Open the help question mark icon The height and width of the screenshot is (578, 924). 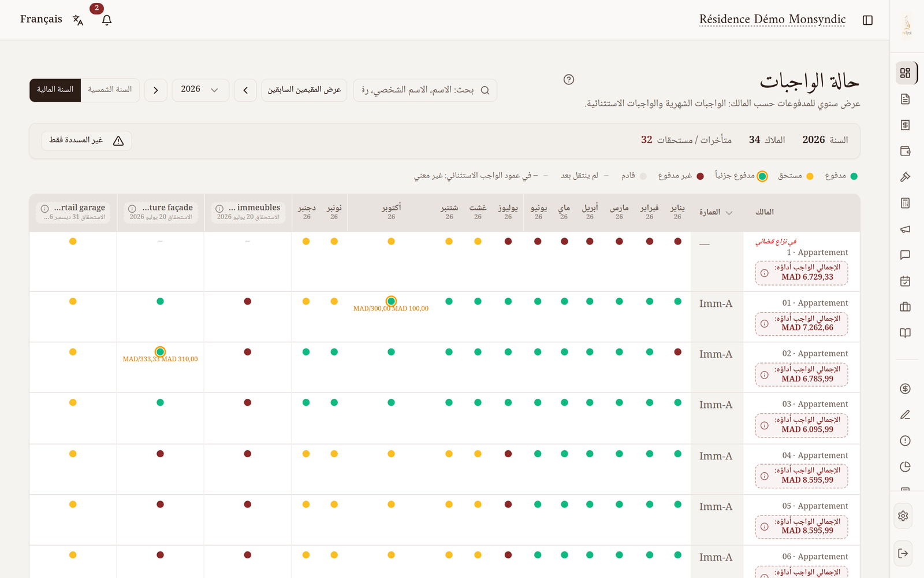pos(569,80)
